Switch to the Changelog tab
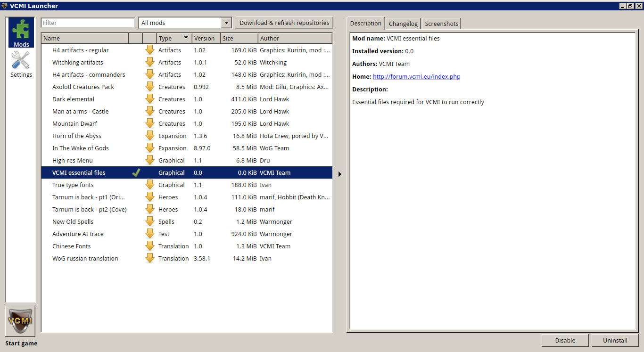 (x=403, y=24)
